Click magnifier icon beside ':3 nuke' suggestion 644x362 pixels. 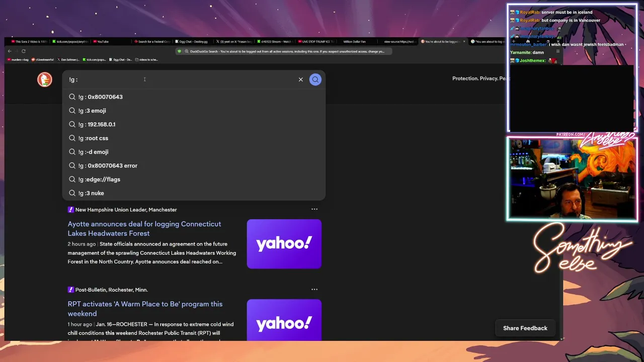(72, 193)
